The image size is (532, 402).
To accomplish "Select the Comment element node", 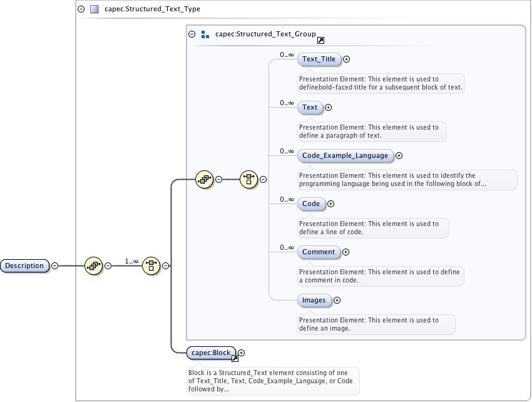I will (x=319, y=252).
